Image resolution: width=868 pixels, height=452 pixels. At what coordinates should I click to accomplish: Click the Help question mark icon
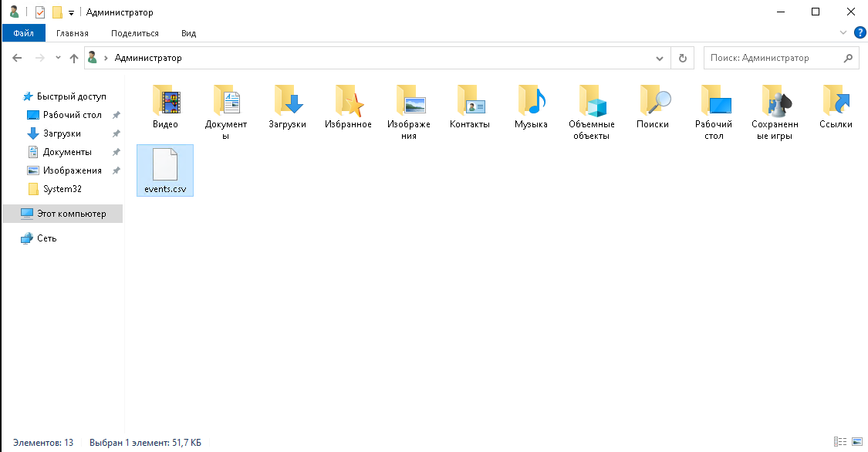pos(860,32)
